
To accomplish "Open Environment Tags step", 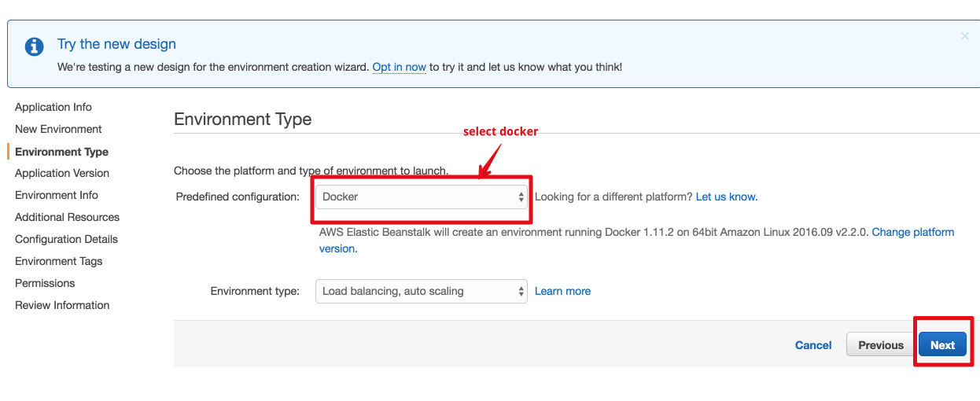I will (x=59, y=261).
